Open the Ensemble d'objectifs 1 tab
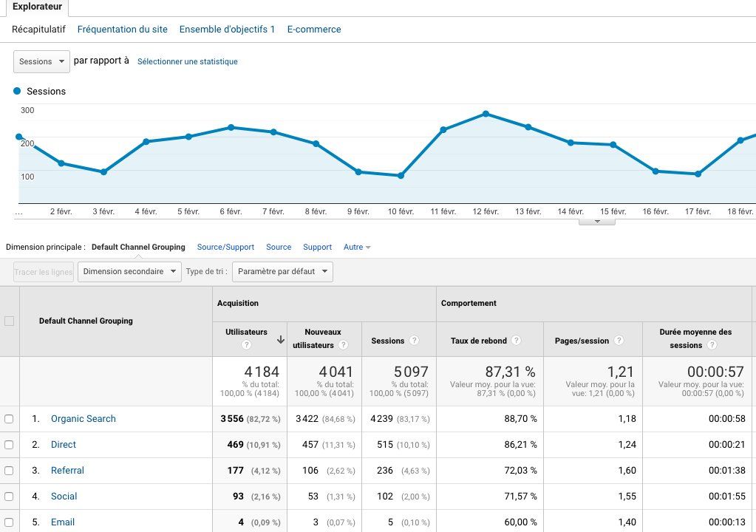756x532 pixels. 227,29
